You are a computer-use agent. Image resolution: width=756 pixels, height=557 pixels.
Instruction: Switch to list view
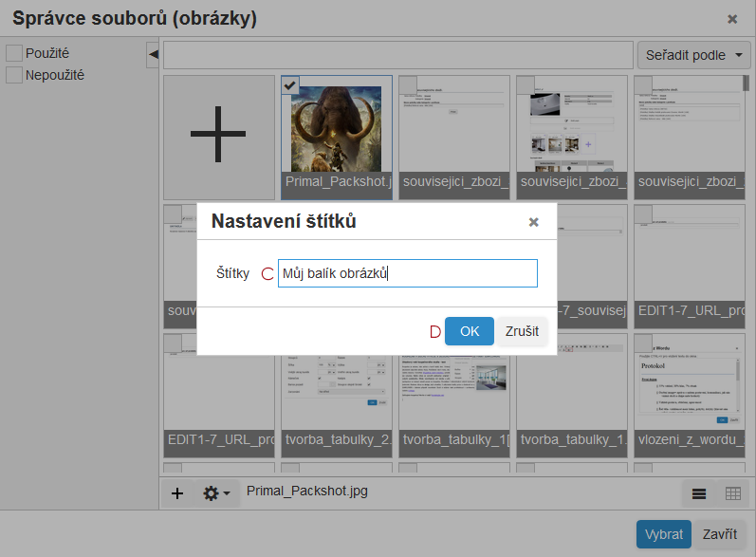tap(699, 493)
